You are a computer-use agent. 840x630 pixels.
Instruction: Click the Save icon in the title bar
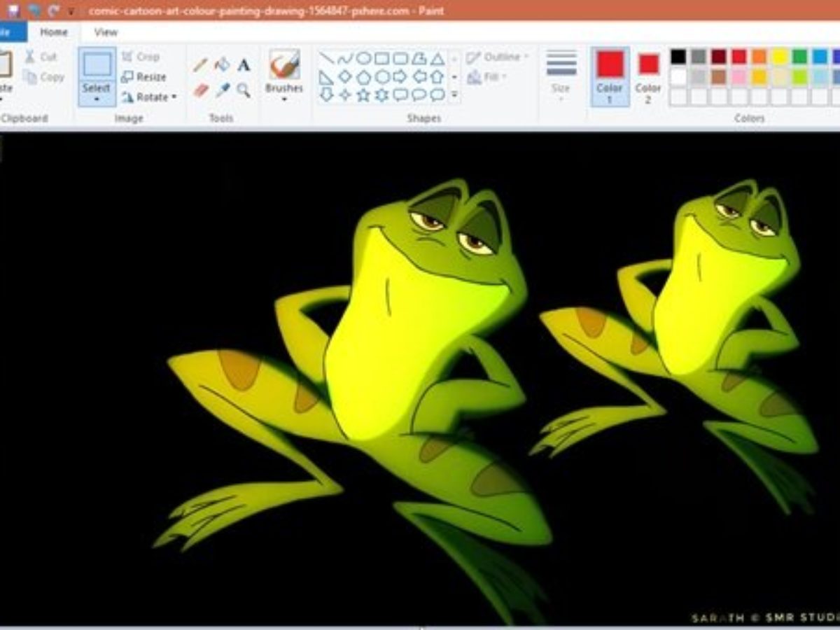tap(13, 11)
